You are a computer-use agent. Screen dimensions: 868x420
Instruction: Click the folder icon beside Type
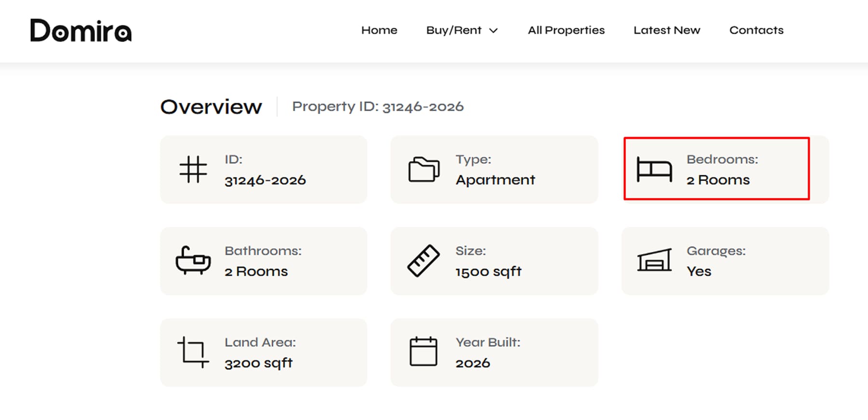424,169
